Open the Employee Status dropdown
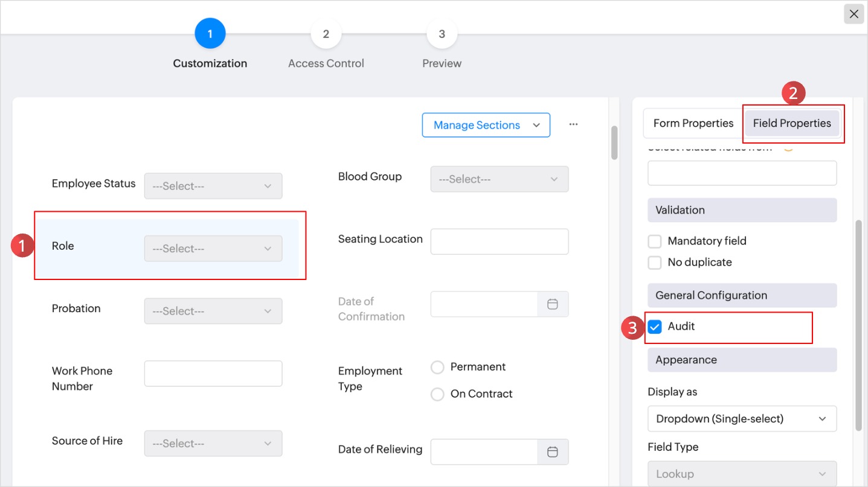868x487 pixels. click(x=213, y=186)
